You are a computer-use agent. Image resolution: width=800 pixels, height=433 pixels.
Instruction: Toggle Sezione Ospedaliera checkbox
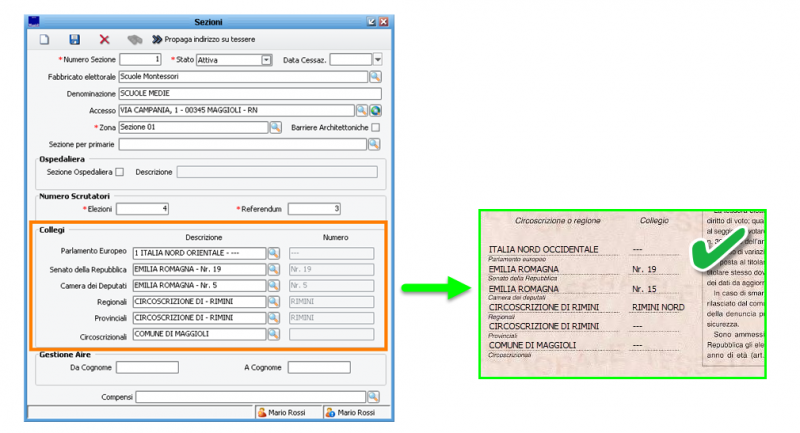pos(119,172)
